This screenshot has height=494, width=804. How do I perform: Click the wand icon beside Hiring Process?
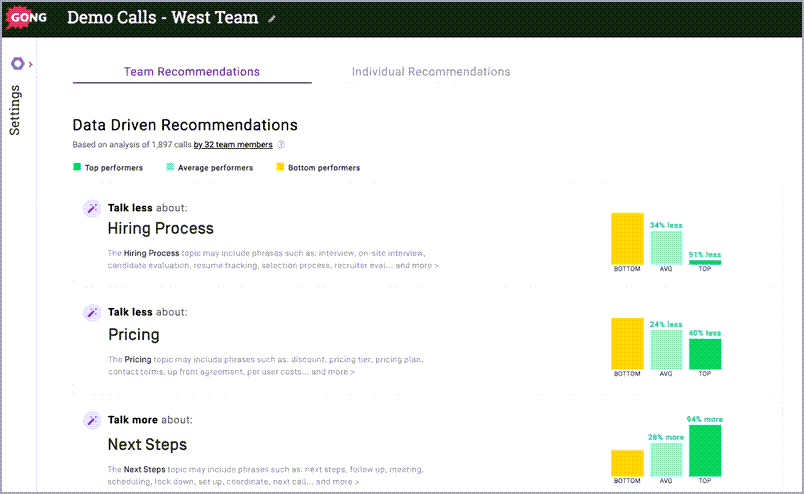coord(91,208)
